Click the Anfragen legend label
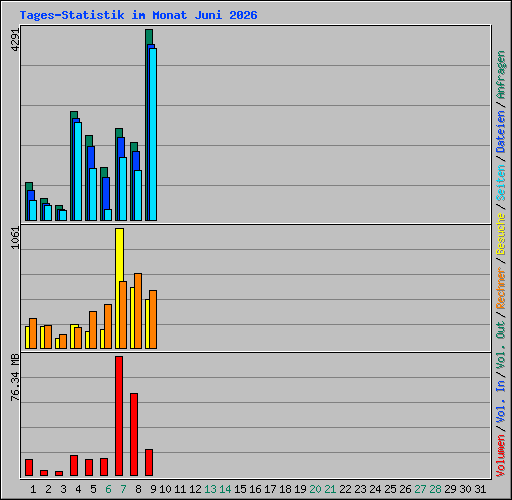 (501, 75)
